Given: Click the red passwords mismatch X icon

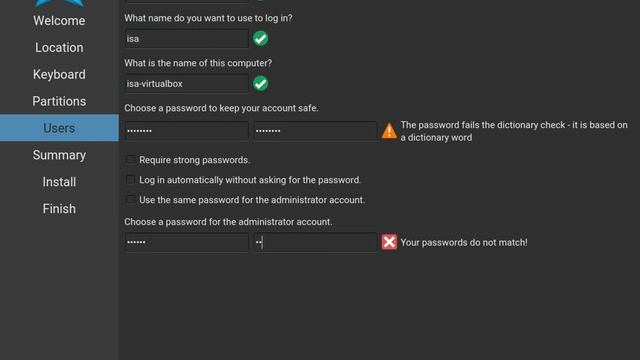Looking at the screenshot, I should point(389,242).
